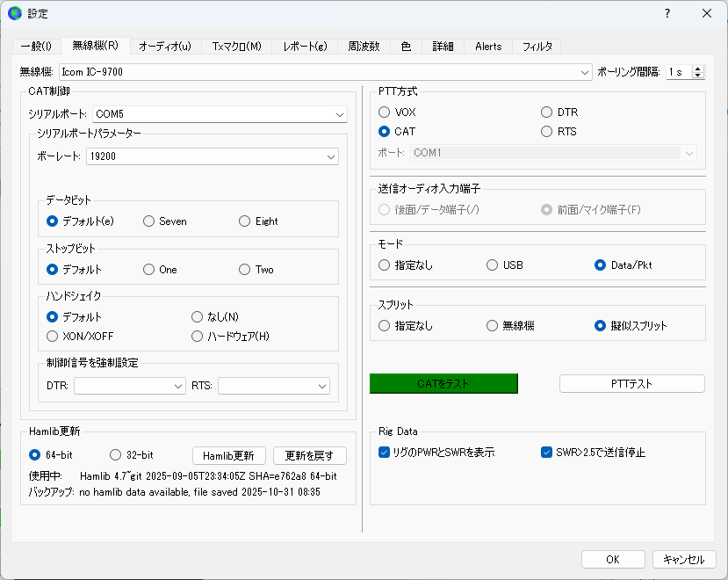
Task: Toggle SWR>2.5で送信停止 checkbox
Action: pyautogui.click(x=593, y=453)
